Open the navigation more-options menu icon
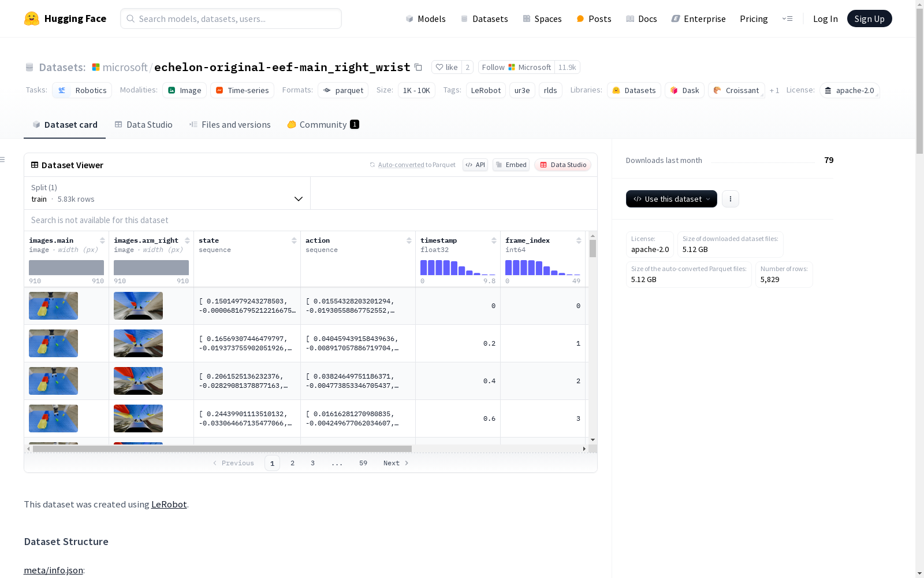Viewport: 924px width, 578px height. point(787,18)
